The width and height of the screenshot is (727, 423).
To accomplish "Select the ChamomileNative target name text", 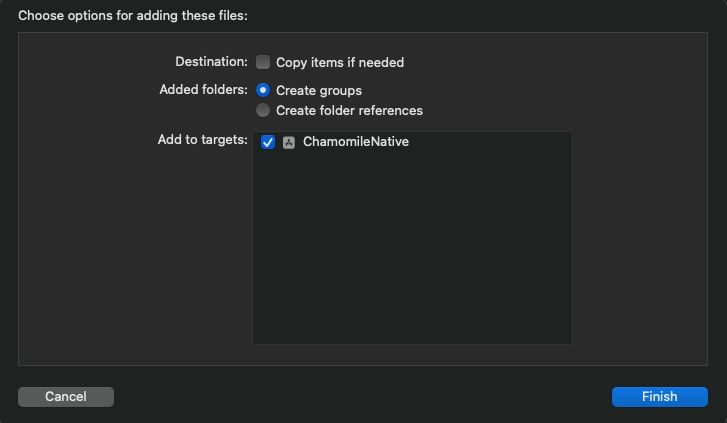I will point(355,143).
